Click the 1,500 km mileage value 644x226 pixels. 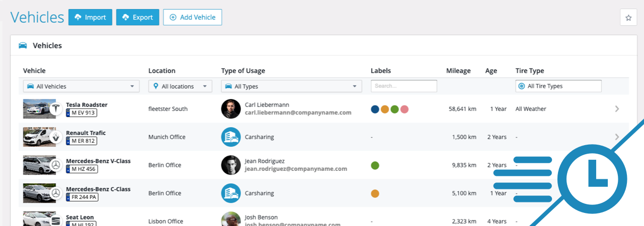[464, 137]
